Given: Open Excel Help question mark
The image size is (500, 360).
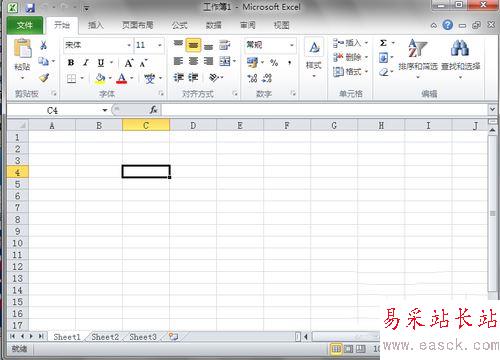Looking at the screenshot, I should pos(448,25).
